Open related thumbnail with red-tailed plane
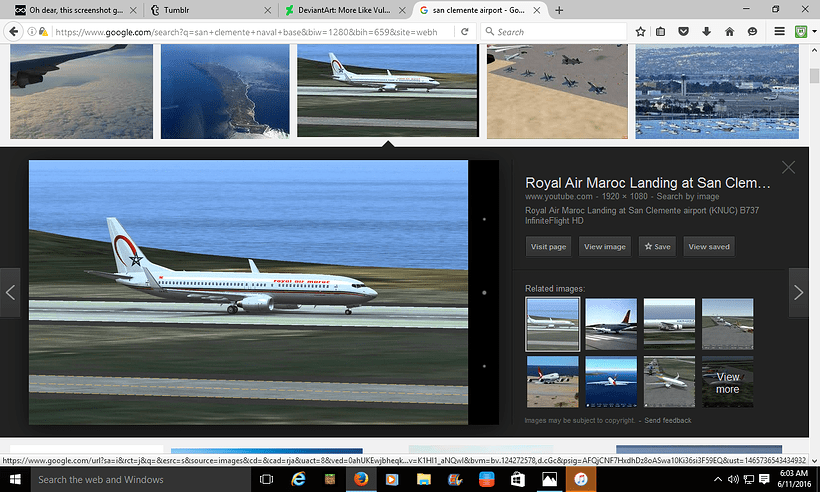 pos(611,324)
